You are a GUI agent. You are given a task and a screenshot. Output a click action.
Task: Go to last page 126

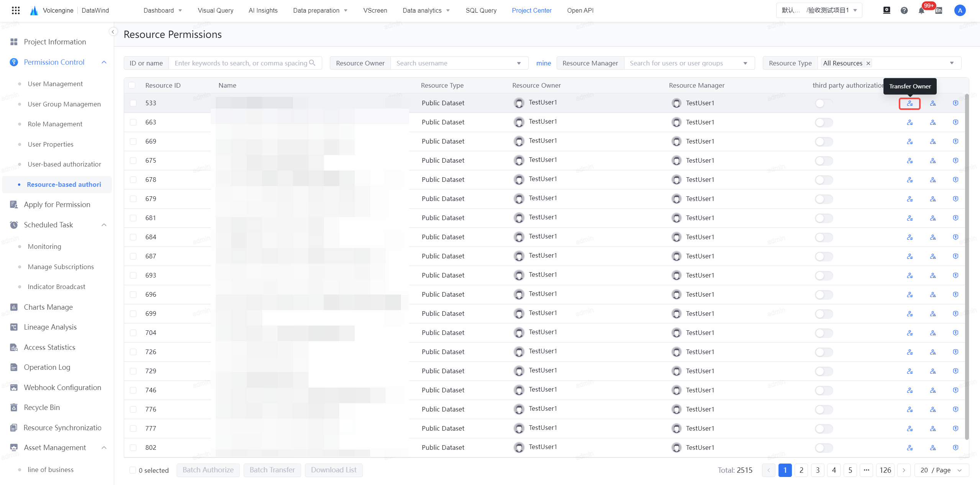pyautogui.click(x=885, y=470)
